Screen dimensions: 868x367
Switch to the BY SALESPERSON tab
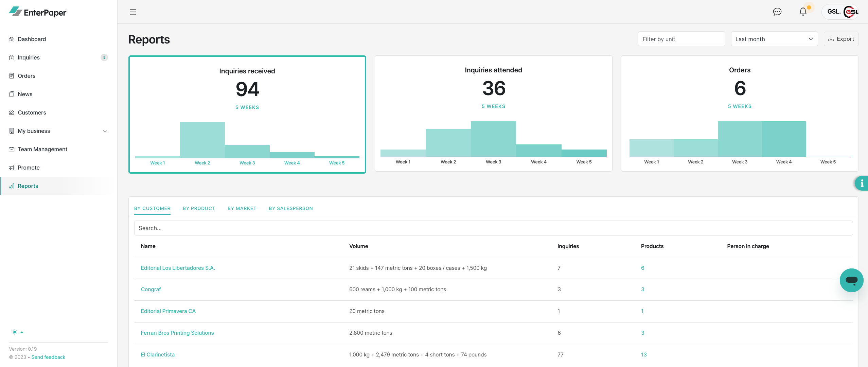click(x=291, y=208)
